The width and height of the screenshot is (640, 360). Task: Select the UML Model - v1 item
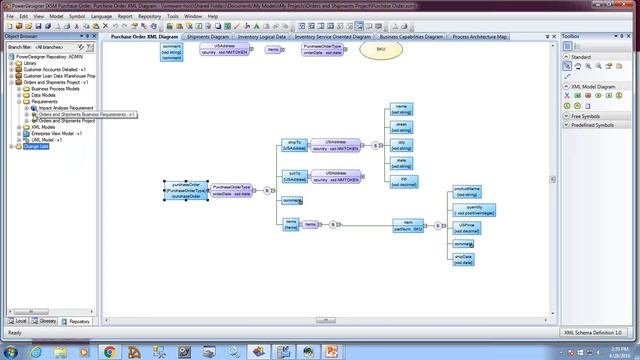(x=47, y=140)
